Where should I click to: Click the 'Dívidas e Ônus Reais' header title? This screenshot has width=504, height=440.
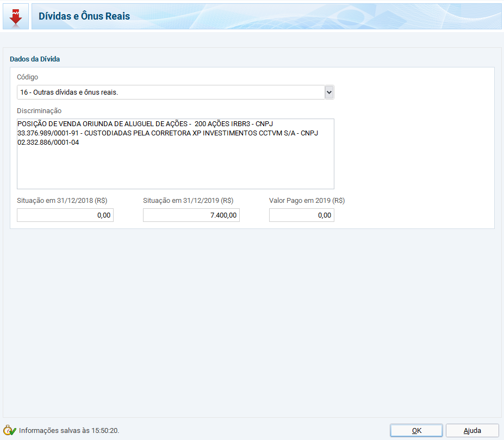[x=84, y=16]
